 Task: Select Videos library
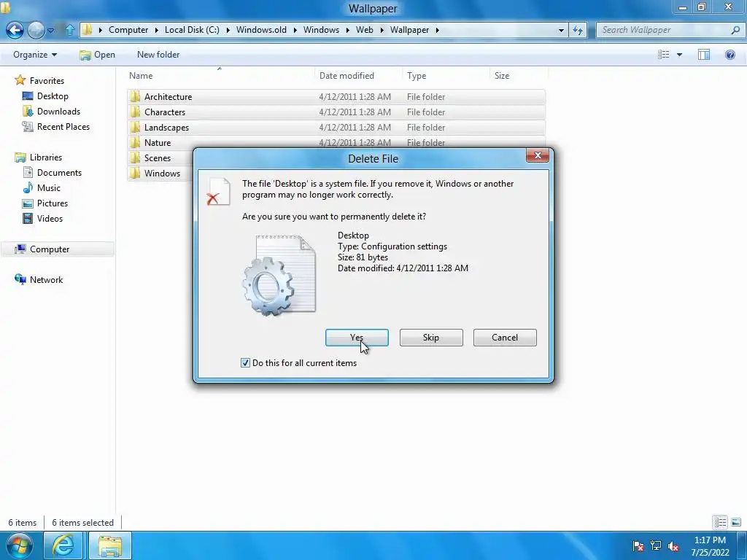(x=50, y=219)
